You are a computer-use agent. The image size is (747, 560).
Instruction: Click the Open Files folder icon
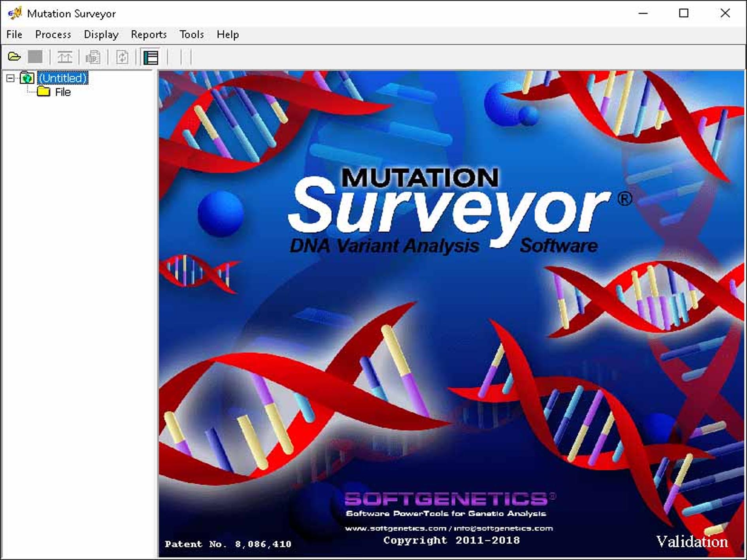tap(14, 57)
